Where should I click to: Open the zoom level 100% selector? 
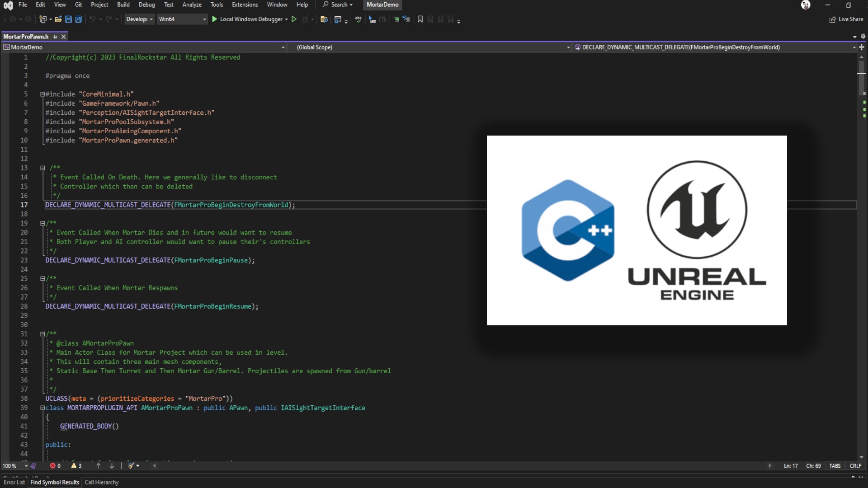pos(14,465)
